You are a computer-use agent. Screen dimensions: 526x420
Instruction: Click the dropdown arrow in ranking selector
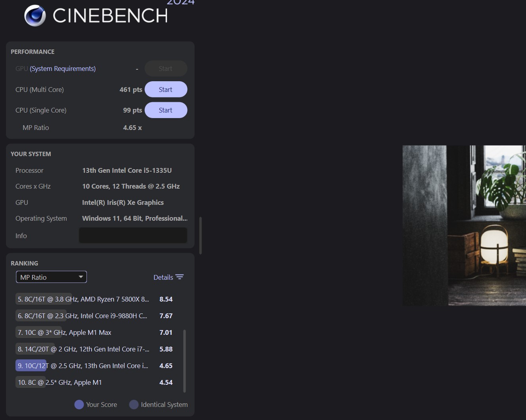81,277
